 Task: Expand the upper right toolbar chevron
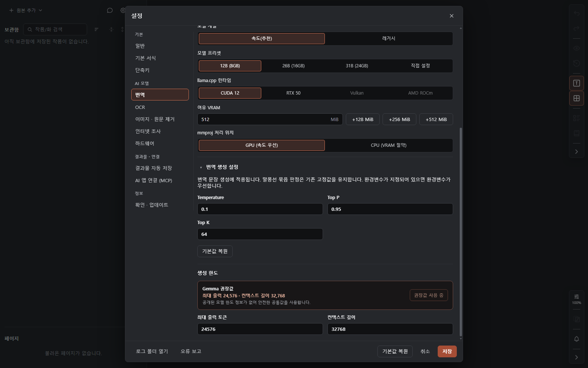pyautogui.click(x=577, y=152)
